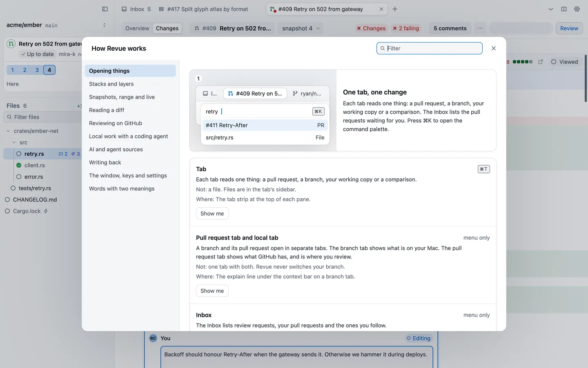Click Show me under Tab entry
The height and width of the screenshot is (368, 588).
(212, 213)
